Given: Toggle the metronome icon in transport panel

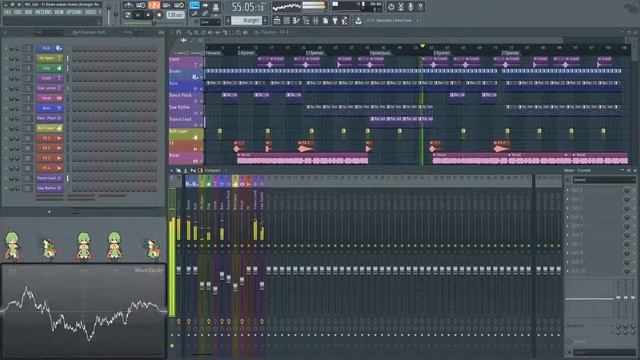Looking at the screenshot, I should point(129,5).
